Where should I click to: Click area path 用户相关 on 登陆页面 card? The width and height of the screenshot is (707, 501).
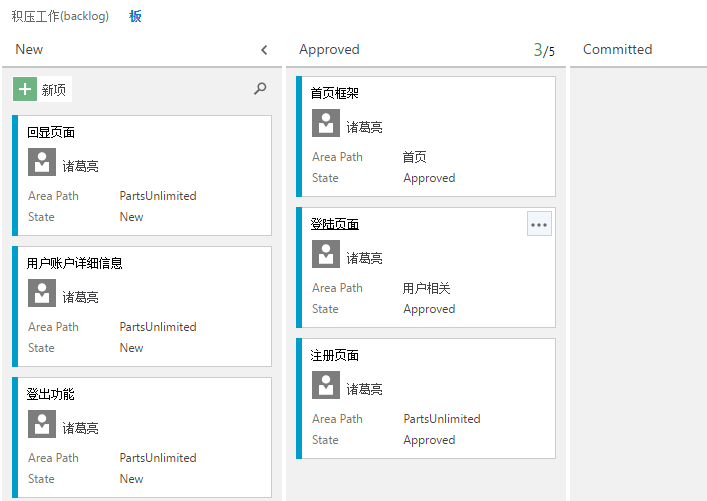(x=427, y=288)
